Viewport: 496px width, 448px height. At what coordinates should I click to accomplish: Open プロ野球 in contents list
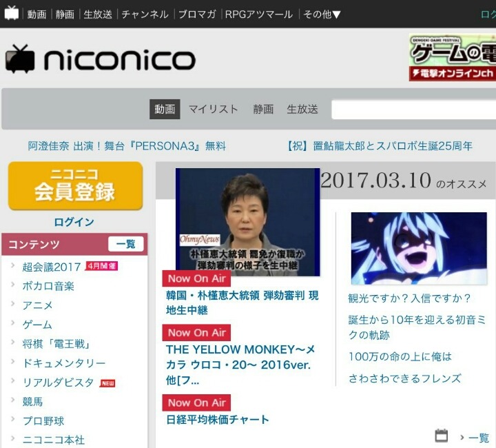(x=43, y=421)
